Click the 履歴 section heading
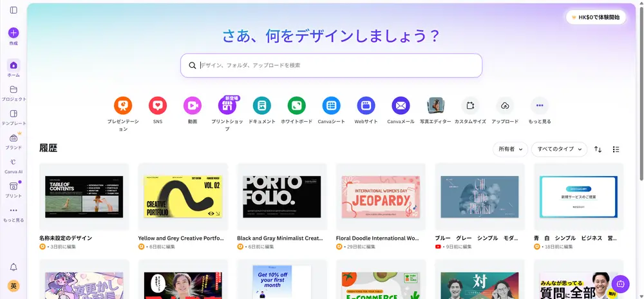The height and width of the screenshot is (299, 644). 48,148
